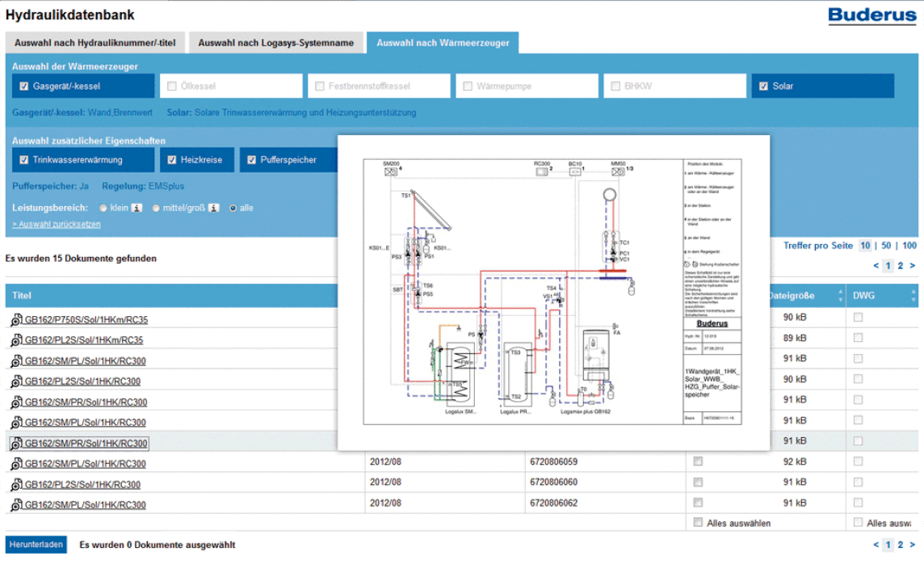
Task: Click the hydraulic schematic preview image
Action: tap(552, 292)
